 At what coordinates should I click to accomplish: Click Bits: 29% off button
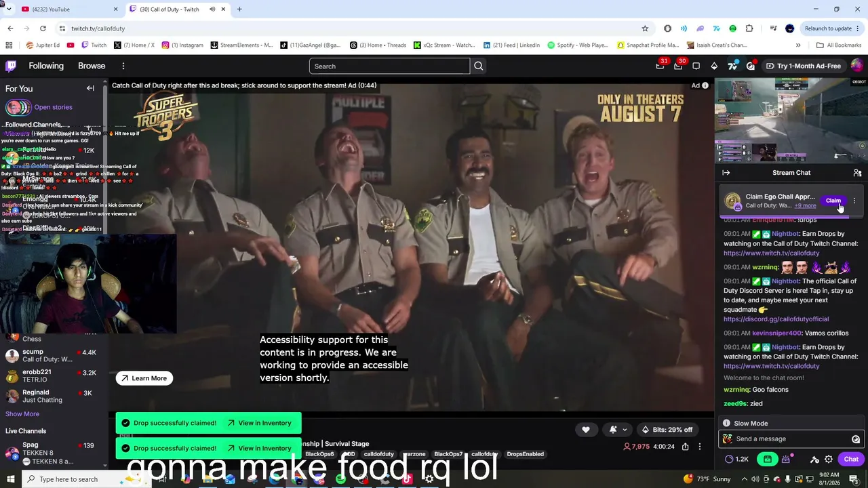click(x=667, y=430)
